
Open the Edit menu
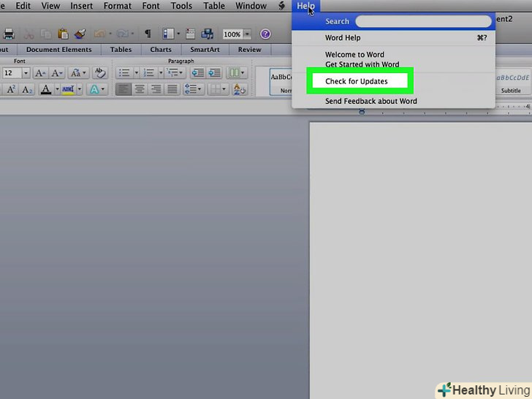[x=23, y=6]
